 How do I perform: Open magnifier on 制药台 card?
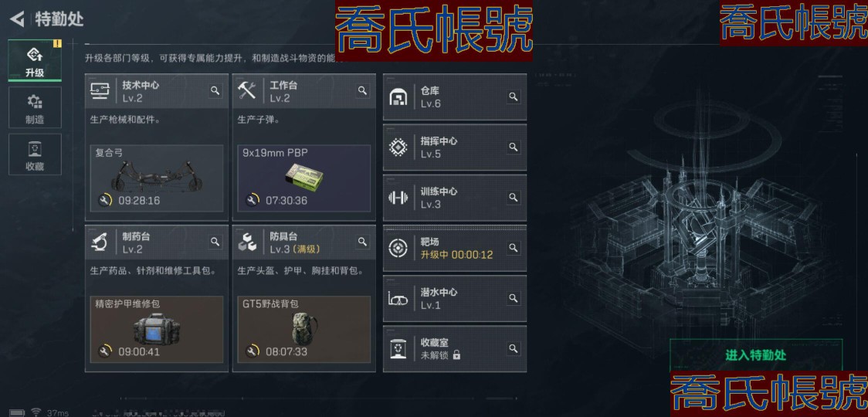coord(215,242)
